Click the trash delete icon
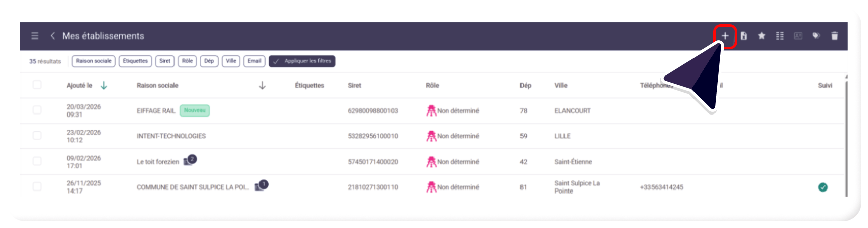 point(834,36)
